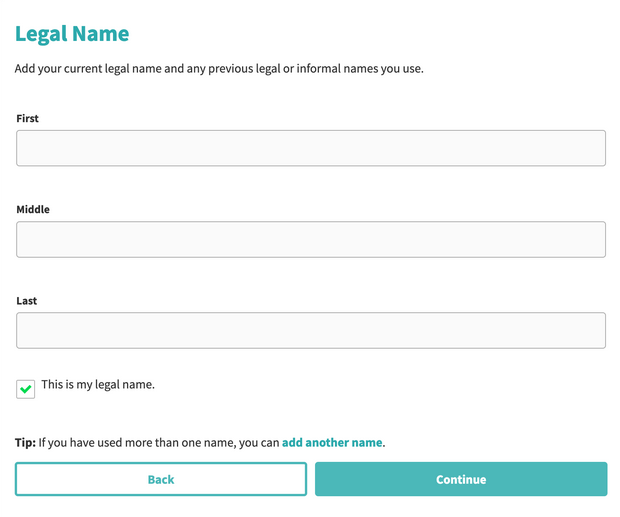Open the "add another name" link
Image resolution: width=620 pixels, height=517 pixels.
[332, 442]
